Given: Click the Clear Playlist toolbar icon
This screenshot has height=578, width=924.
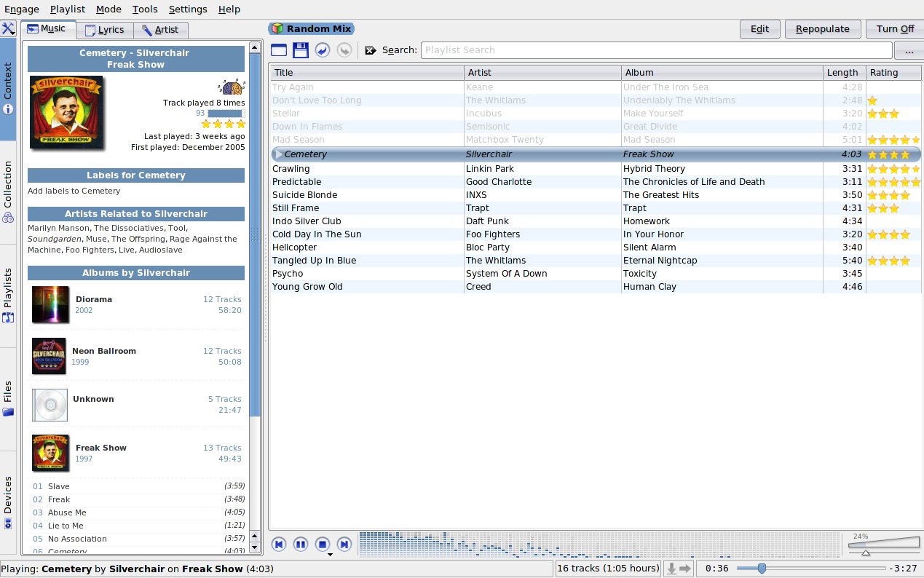Looking at the screenshot, I should coord(279,50).
